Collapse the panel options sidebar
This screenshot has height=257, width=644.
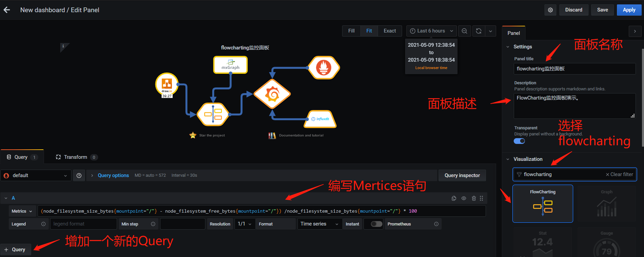click(x=635, y=31)
